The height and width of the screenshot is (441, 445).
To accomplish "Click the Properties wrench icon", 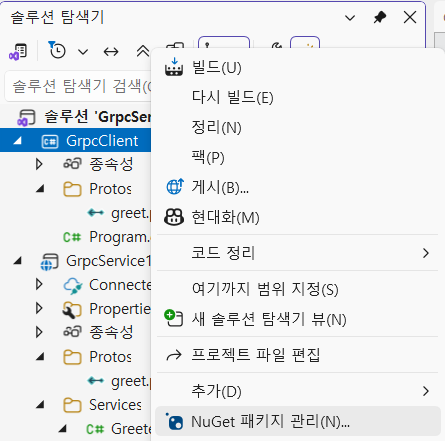I will pos(72,310).
